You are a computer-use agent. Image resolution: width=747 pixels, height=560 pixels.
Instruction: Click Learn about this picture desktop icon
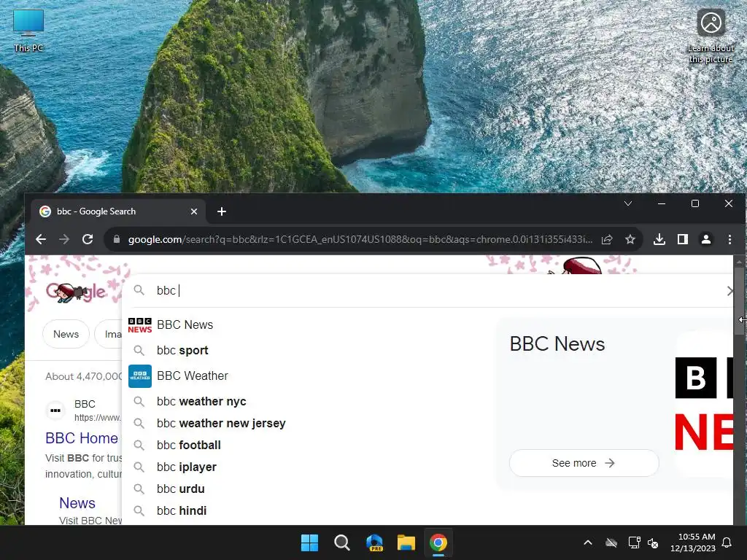711,37
